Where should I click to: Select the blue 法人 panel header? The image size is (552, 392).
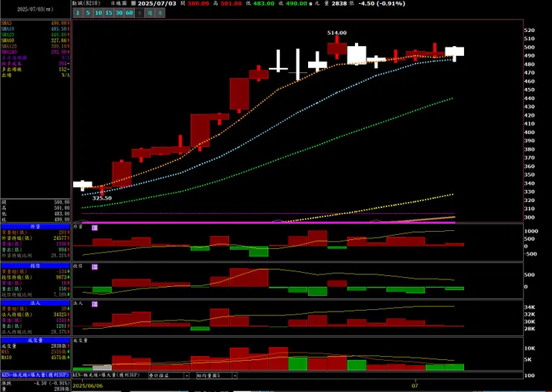coord(36,303)
